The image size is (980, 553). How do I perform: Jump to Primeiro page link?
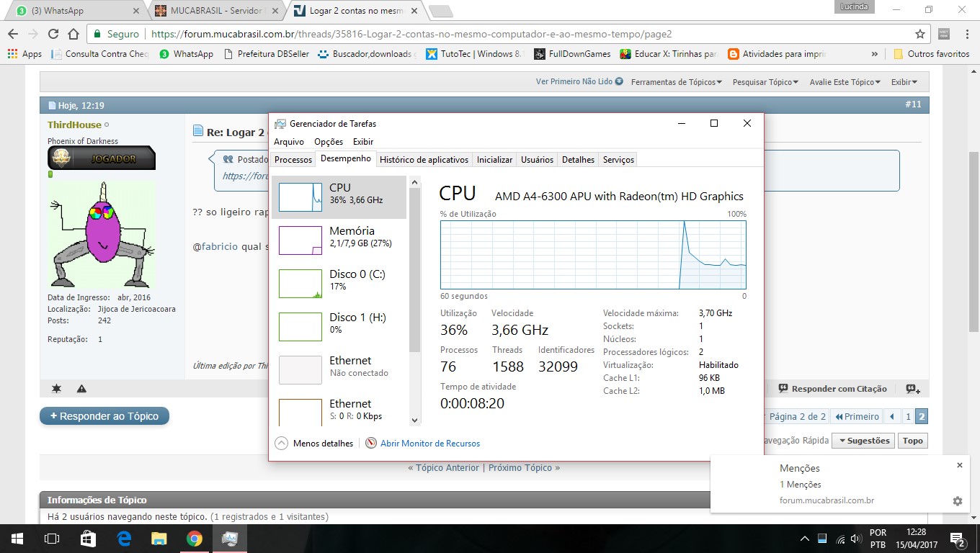pos(857,416)
